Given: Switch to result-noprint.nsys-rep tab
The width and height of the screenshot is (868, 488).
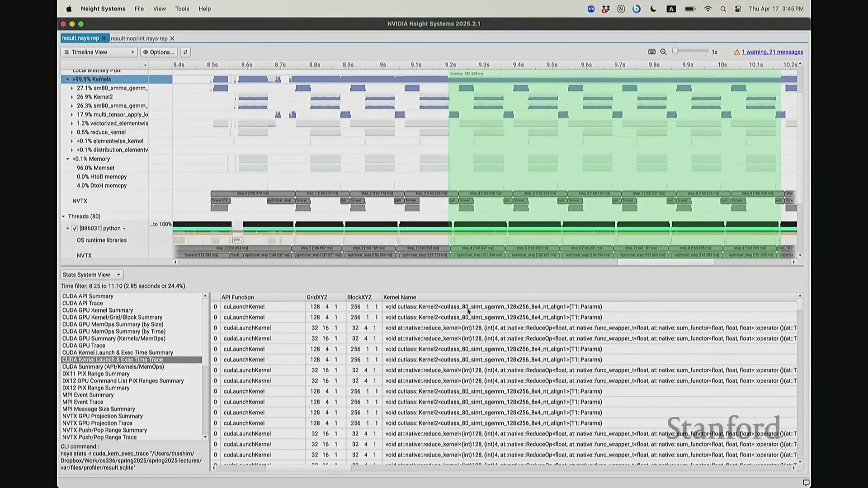Looking at the screenshot, I should pos(139,39).
